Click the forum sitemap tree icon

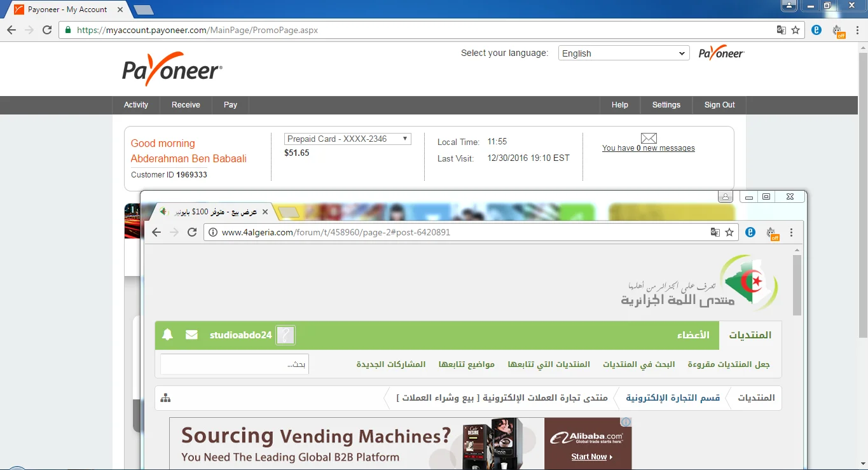[x=166, y=398]
